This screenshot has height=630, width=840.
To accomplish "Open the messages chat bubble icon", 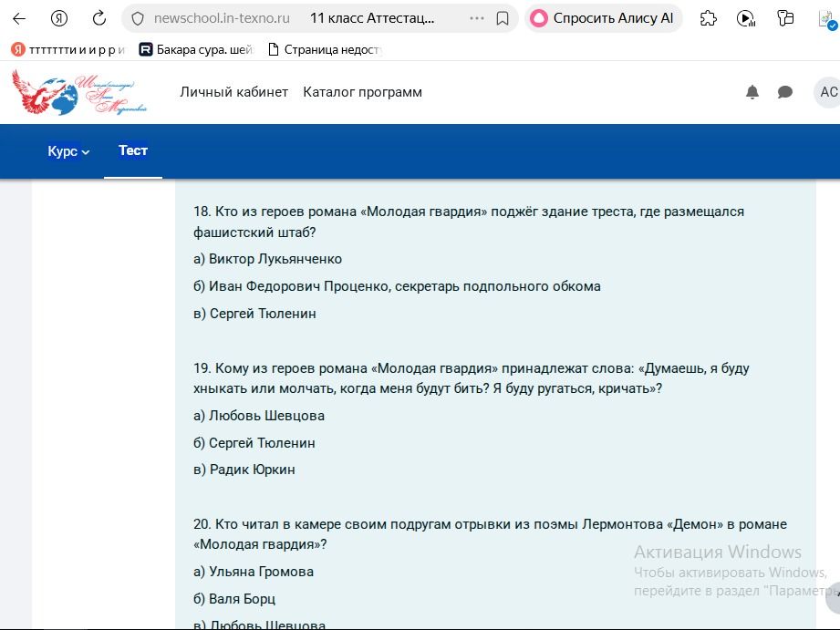I will (x=785, y=92).
